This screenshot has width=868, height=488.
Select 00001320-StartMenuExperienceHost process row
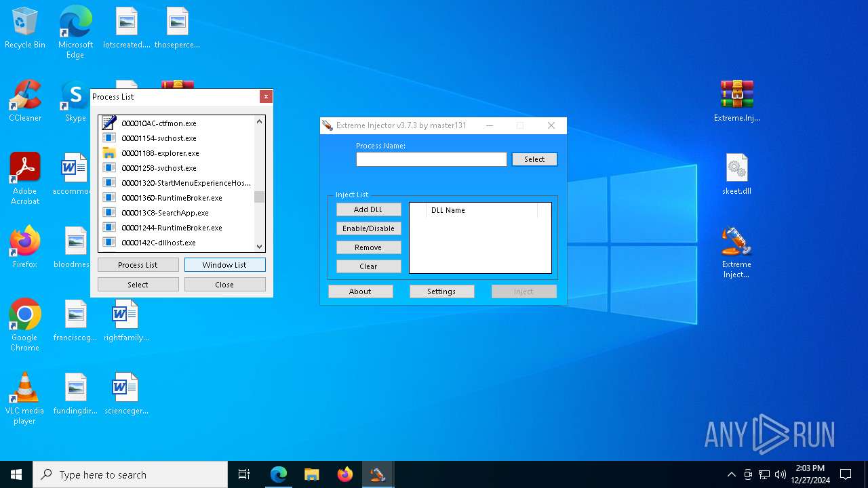pyautogui.click(x=176, y=183)
